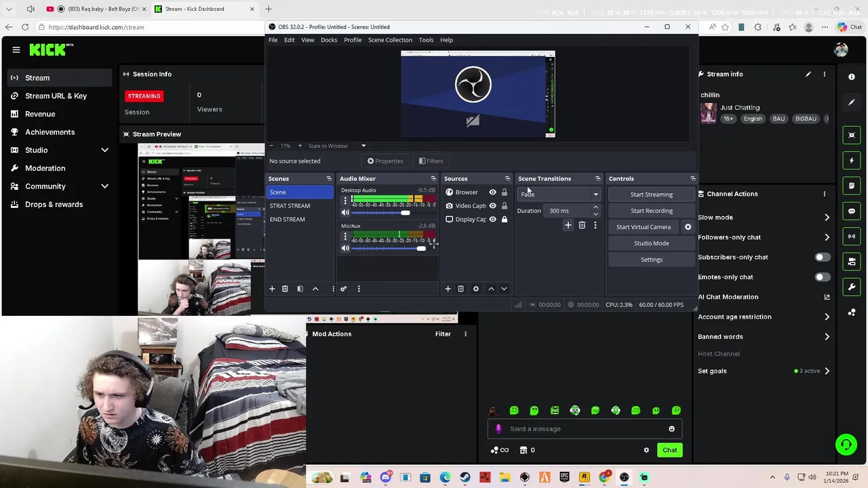Open Kick hamburger menu icon

click(x=16, y=49)
